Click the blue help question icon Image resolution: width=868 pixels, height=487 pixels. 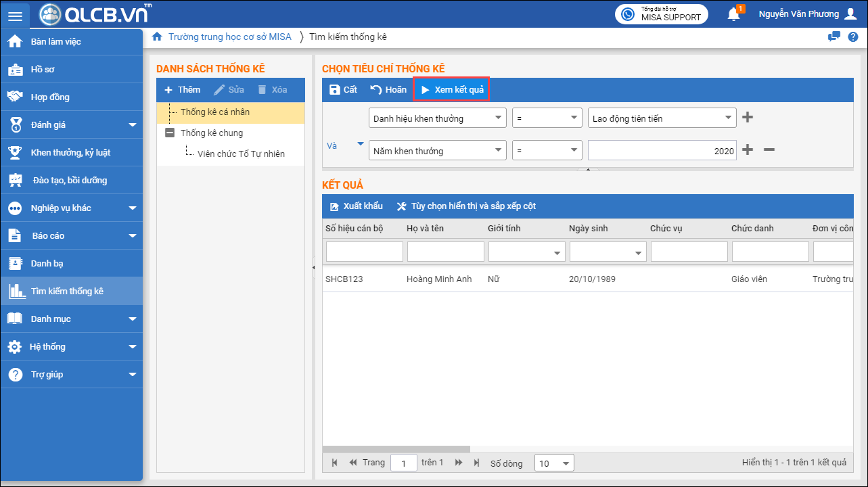point(853,37)
